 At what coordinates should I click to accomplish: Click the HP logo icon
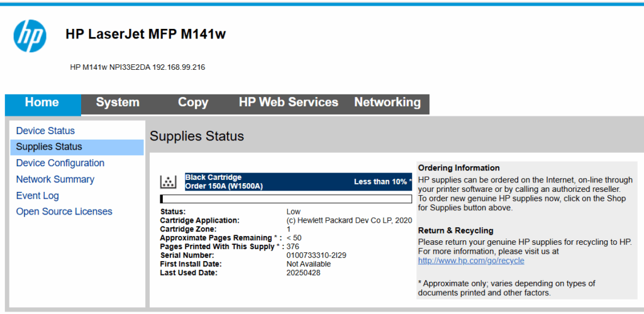tap(30, 36)
